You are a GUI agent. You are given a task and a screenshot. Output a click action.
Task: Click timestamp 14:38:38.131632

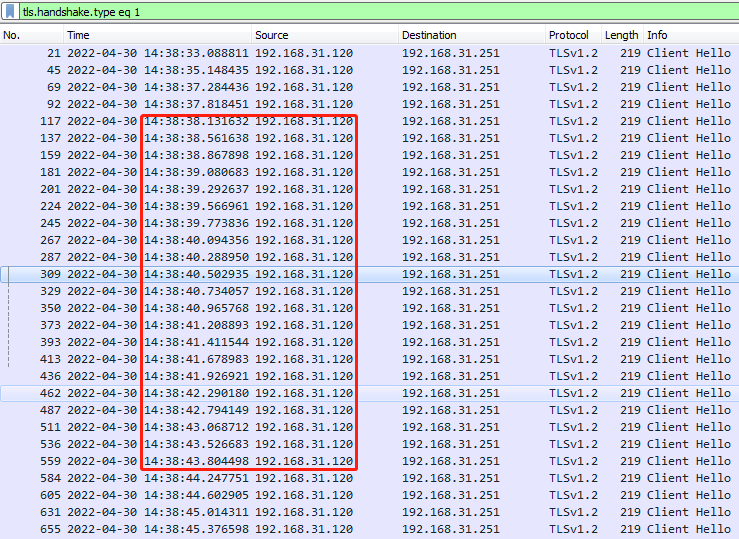pyautogui.click(x=196, y=121)
